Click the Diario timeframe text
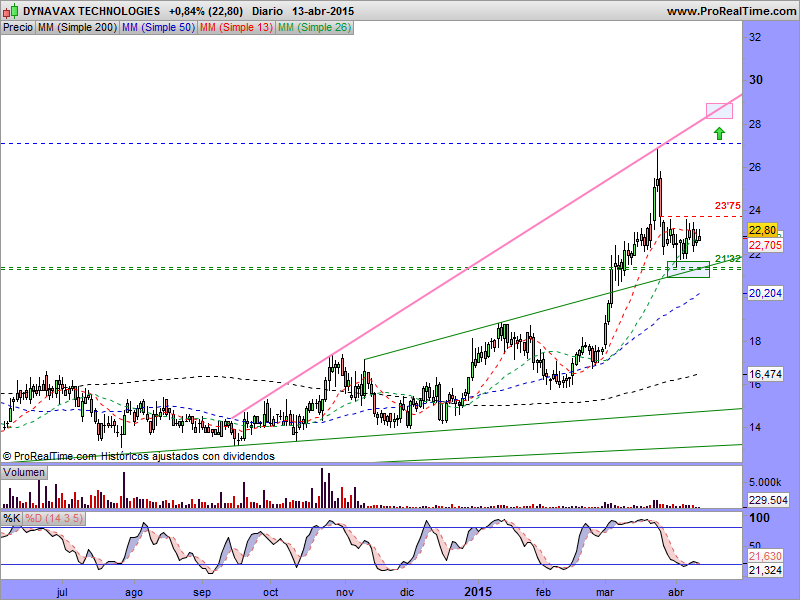800x600 pixels. click(267, 11)
